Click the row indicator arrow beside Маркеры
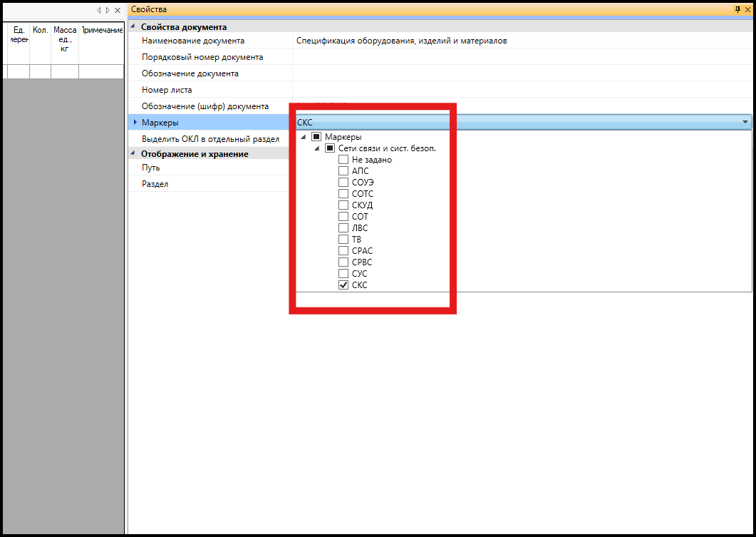This screenshot has width=756, height=537. [x=135, y=123]
